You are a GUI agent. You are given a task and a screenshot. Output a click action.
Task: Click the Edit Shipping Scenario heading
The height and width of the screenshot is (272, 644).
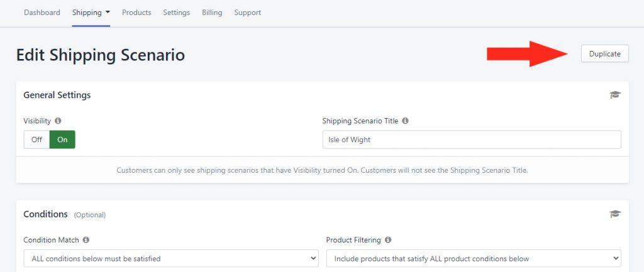(x=101, y=55)
